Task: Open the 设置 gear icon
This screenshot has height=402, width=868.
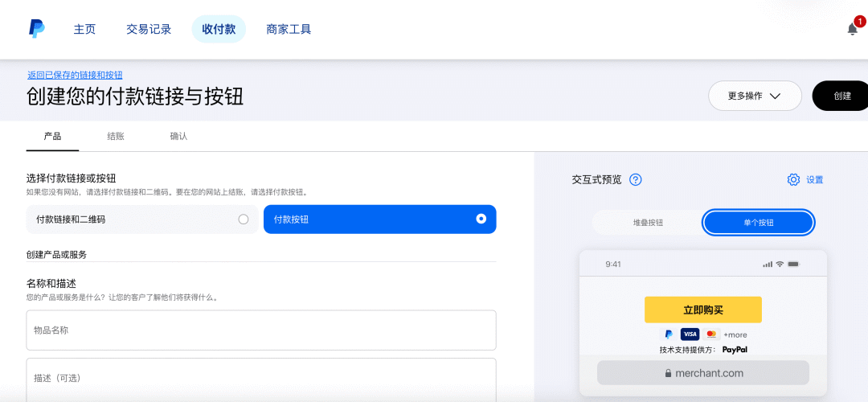Action: tap(793, 180)
